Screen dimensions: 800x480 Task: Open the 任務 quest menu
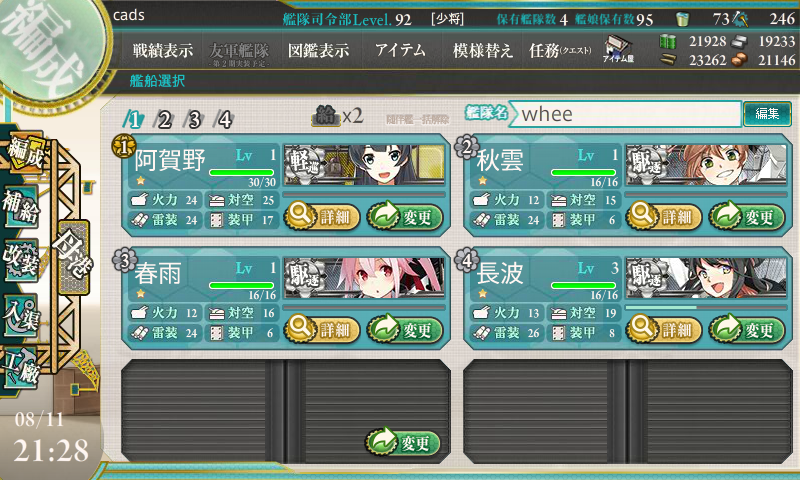click(560, 50)
